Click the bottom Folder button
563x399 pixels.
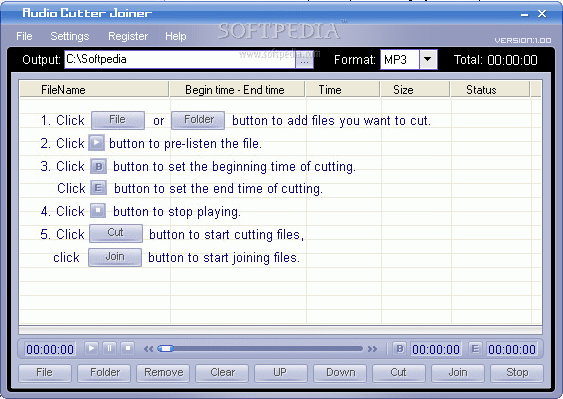tap(104, 373)
